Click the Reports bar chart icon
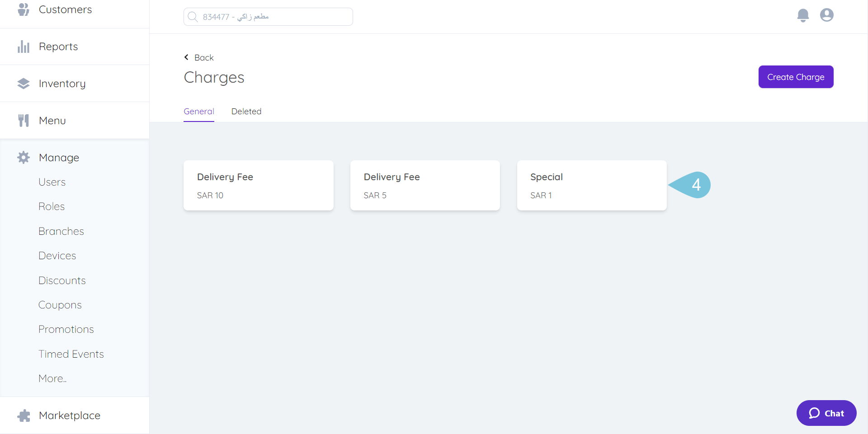 click(24, 47)
